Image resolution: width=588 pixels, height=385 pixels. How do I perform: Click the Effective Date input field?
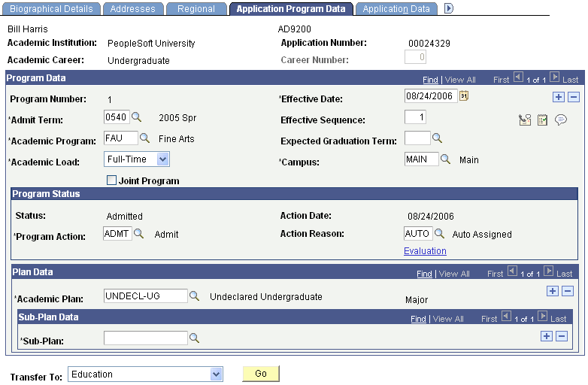click(x=431, y=96)
